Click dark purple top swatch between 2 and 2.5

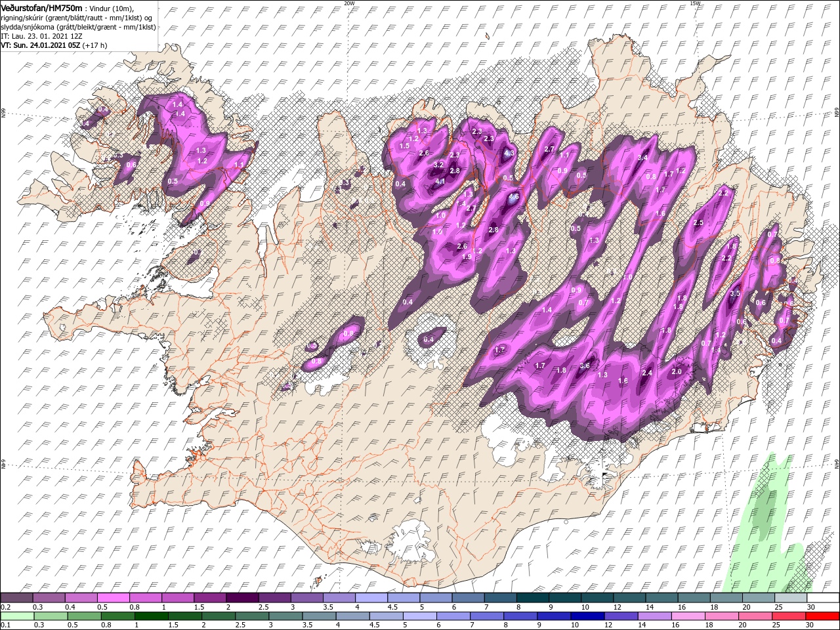tap(243, 598)
